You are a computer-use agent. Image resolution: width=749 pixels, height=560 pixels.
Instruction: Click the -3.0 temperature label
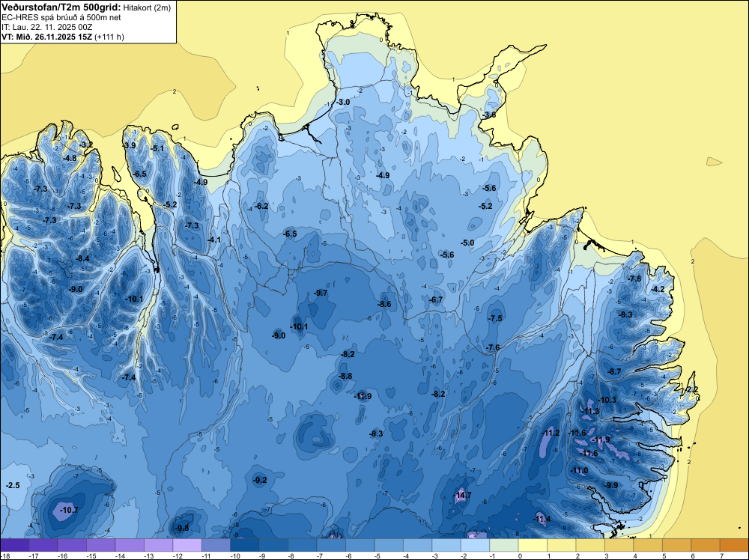pos(343,102)
